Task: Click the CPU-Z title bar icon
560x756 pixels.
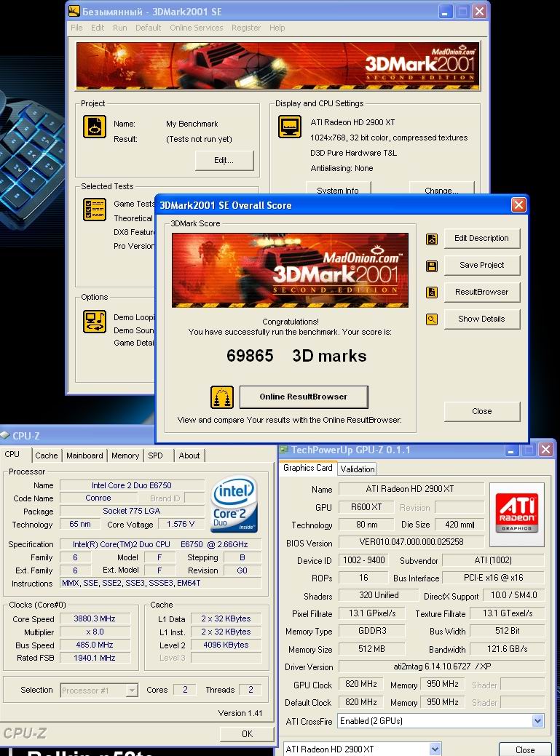Action: 5,435
